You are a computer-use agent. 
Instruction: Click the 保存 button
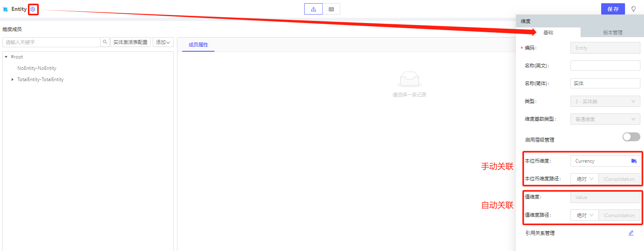tap(613, 9)
